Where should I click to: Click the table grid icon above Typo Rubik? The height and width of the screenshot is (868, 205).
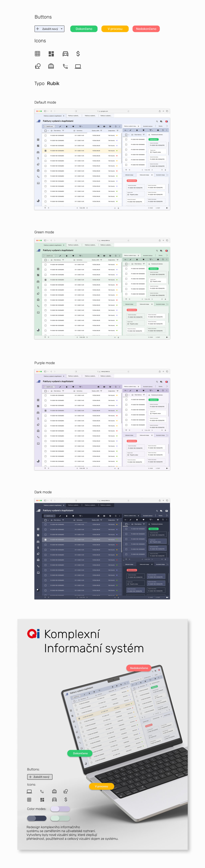[x=37, y=54]
